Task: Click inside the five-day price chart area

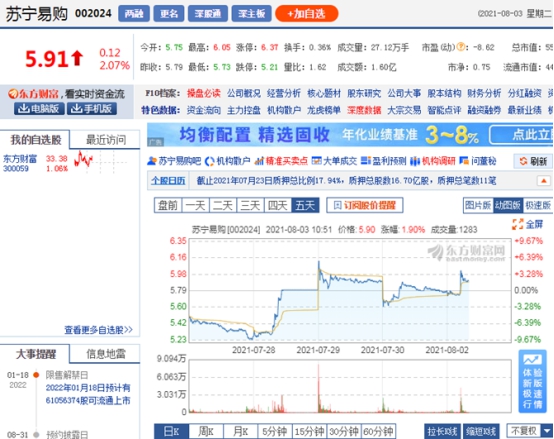Action: click(x=350, y=290)
